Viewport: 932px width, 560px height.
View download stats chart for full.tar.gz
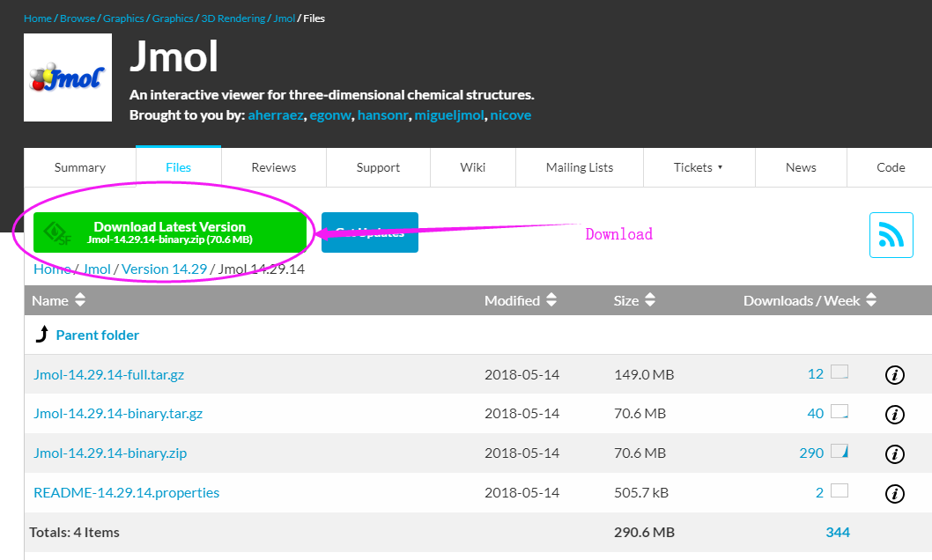click(x=839, y=373)
